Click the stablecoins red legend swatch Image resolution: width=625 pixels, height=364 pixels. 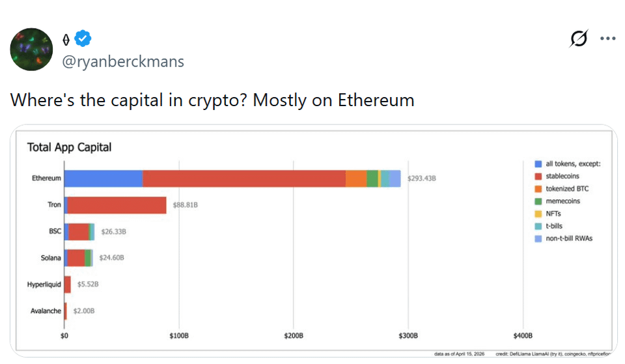click(x=538, y=176)
